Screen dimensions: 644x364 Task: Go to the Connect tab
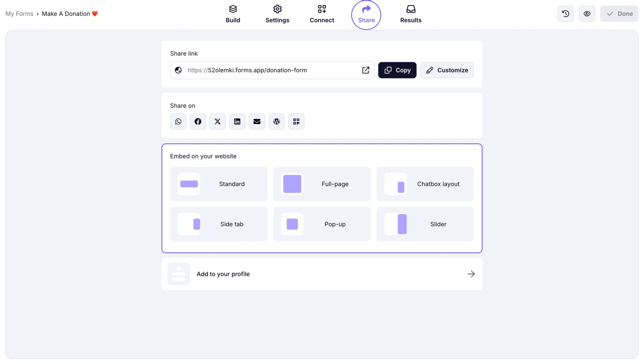322,14
